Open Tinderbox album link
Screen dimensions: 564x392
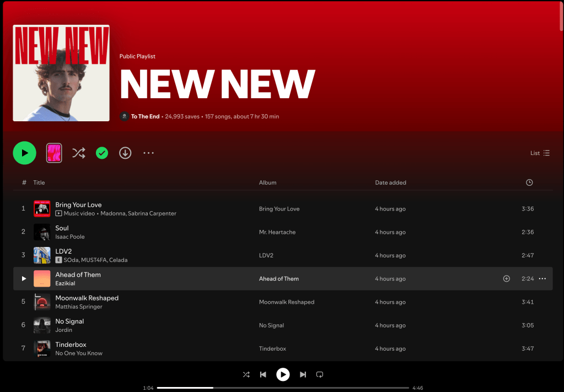tap(272, 348)
